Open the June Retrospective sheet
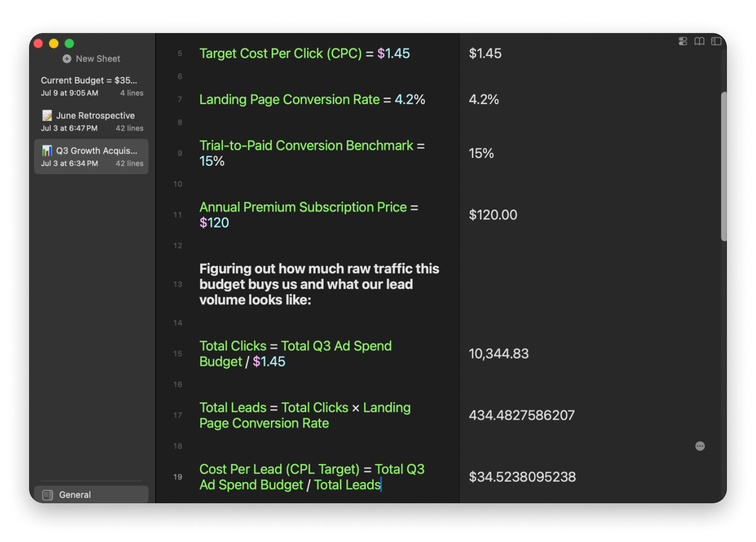The height and width of the screenshot is (542, 756). click(x=91, y=121)
